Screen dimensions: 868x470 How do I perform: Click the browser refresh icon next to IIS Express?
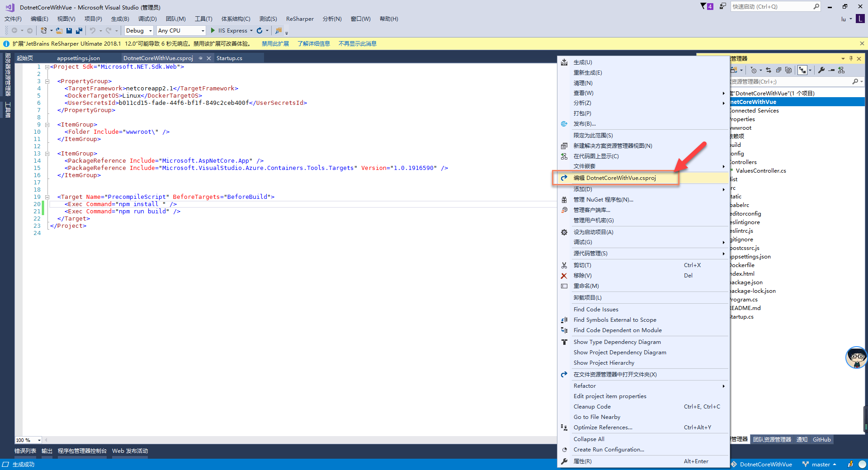pos(259,31)
